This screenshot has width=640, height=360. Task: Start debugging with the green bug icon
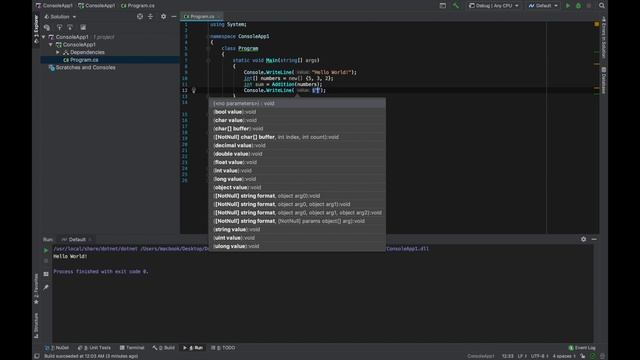pos(578,6)
